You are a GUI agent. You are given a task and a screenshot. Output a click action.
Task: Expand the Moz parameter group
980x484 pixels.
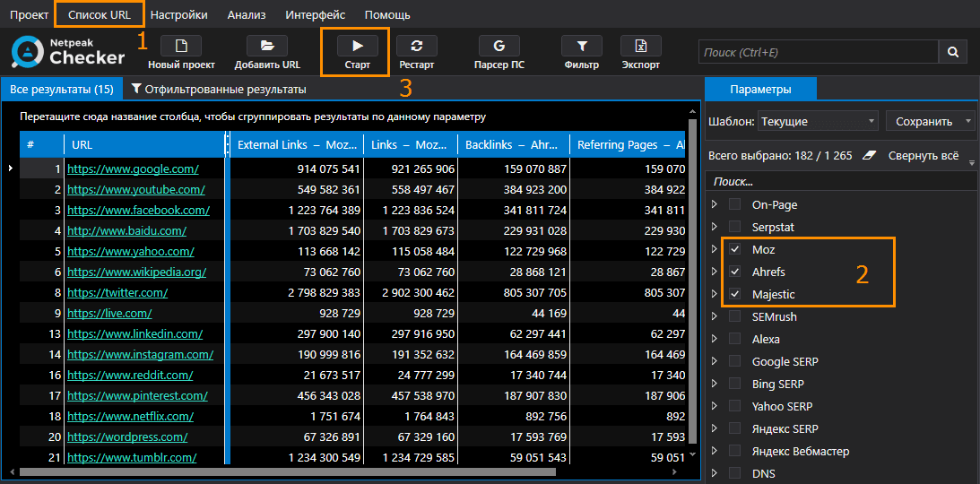[x=715, y=249]
